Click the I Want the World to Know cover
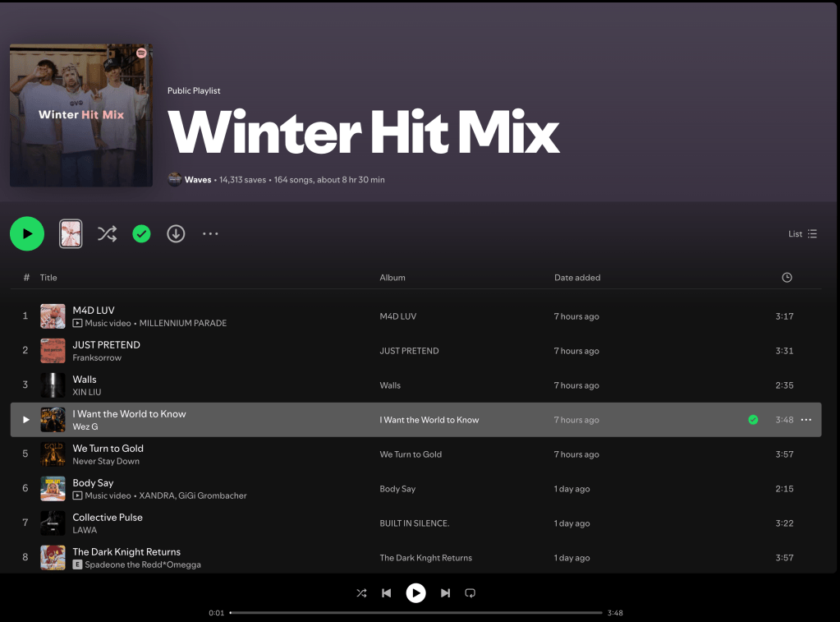 53,420
